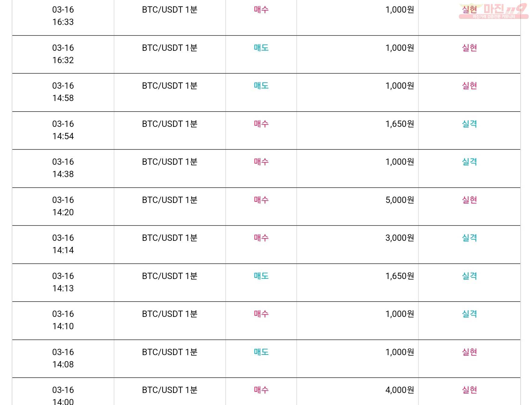The image size is (532, 405).
Task: Click 실현 result in 16:32 row
Action: click(469, 48)
